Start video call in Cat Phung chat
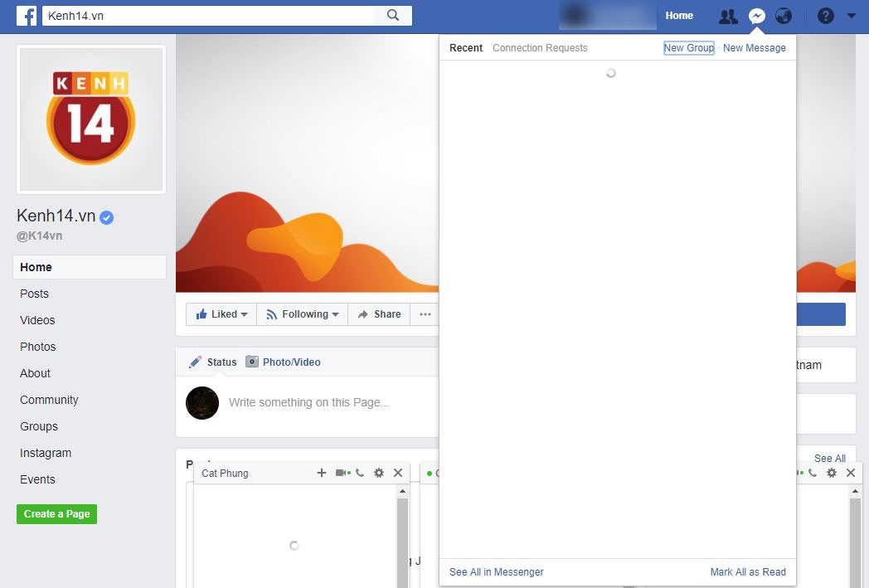The image size is (869, 588). coord(342,473)
